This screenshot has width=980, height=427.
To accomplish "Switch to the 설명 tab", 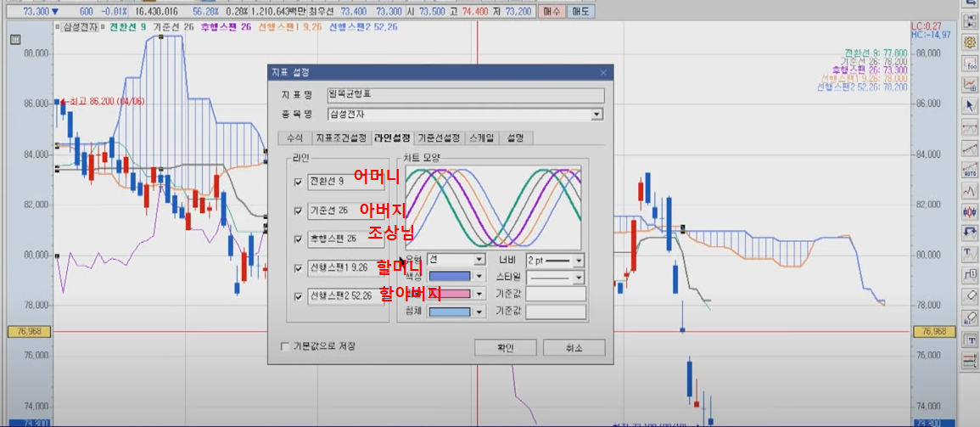I will (x=516, y=138).
